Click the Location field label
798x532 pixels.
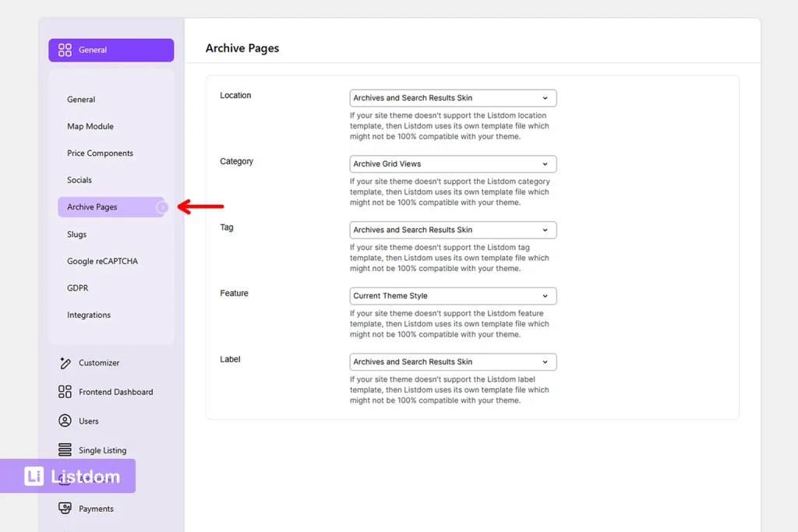tap(235, 95)
